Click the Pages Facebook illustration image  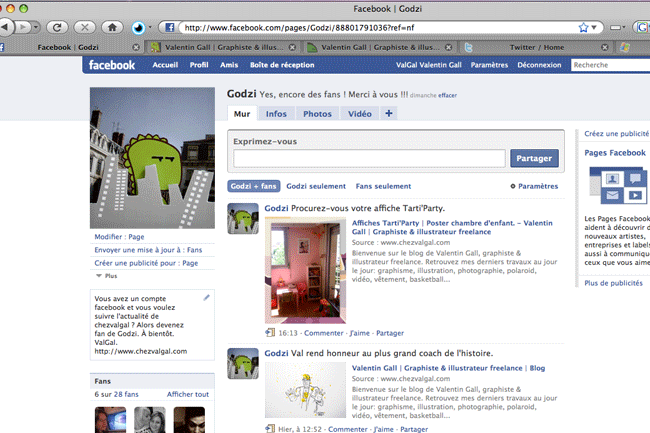(x=618, y=185)
